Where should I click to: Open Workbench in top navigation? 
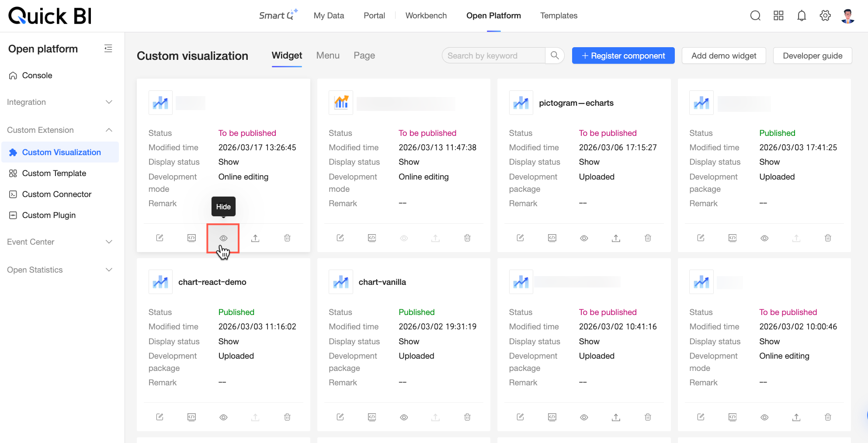(426, 16)
